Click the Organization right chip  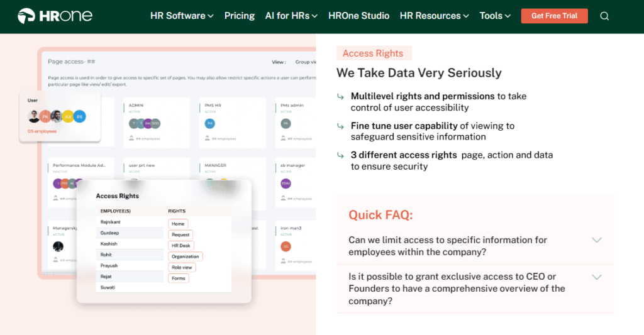click(x=185, y=256)
